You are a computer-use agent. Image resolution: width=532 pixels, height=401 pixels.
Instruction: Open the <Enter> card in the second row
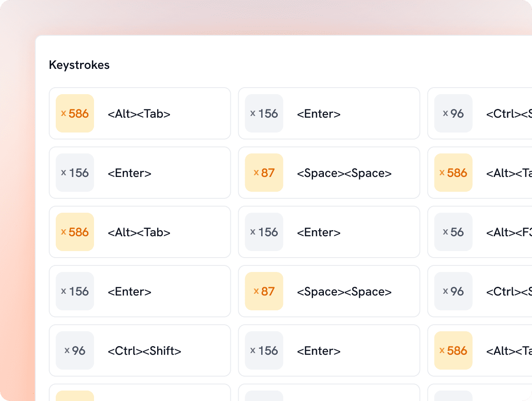click(x=139, y=173)
